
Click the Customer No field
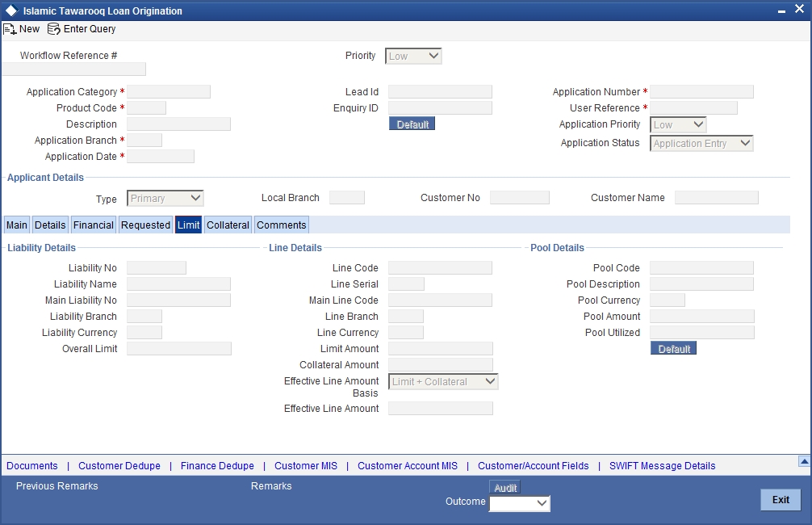click(520, 197)
